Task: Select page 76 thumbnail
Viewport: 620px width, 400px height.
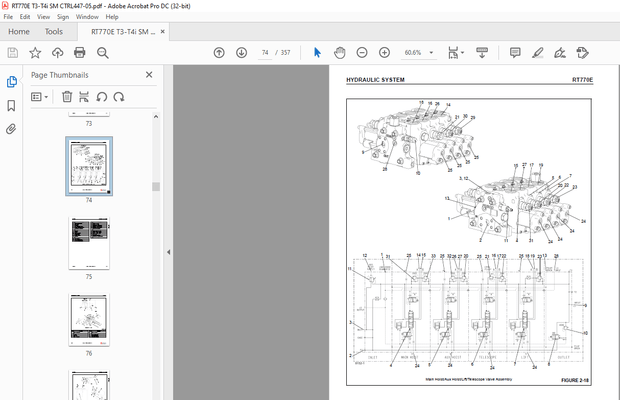Action: (89, 320)
